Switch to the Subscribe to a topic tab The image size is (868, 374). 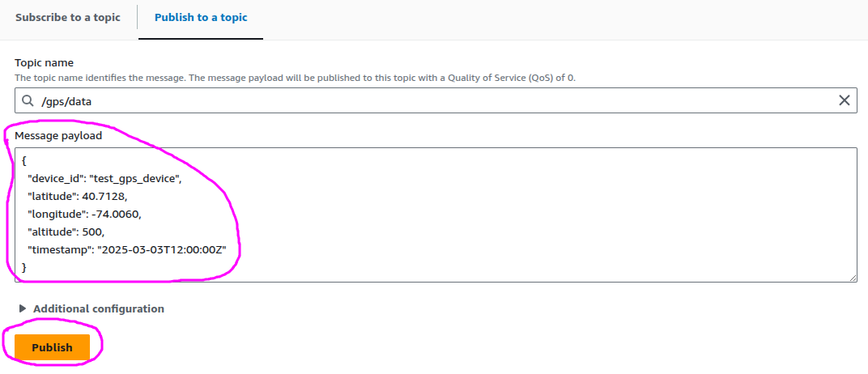tap(68, 18)
